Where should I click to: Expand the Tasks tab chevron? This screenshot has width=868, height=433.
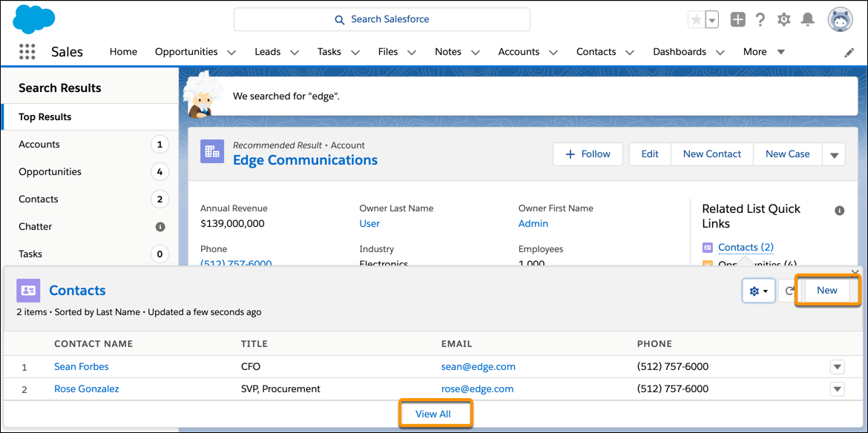point(355,53)
